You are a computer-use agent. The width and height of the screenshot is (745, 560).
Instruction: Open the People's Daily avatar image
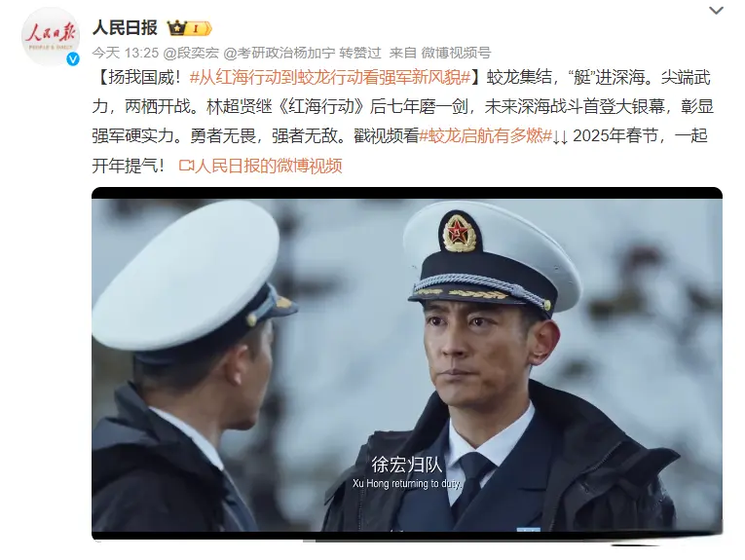pos(51,37)
